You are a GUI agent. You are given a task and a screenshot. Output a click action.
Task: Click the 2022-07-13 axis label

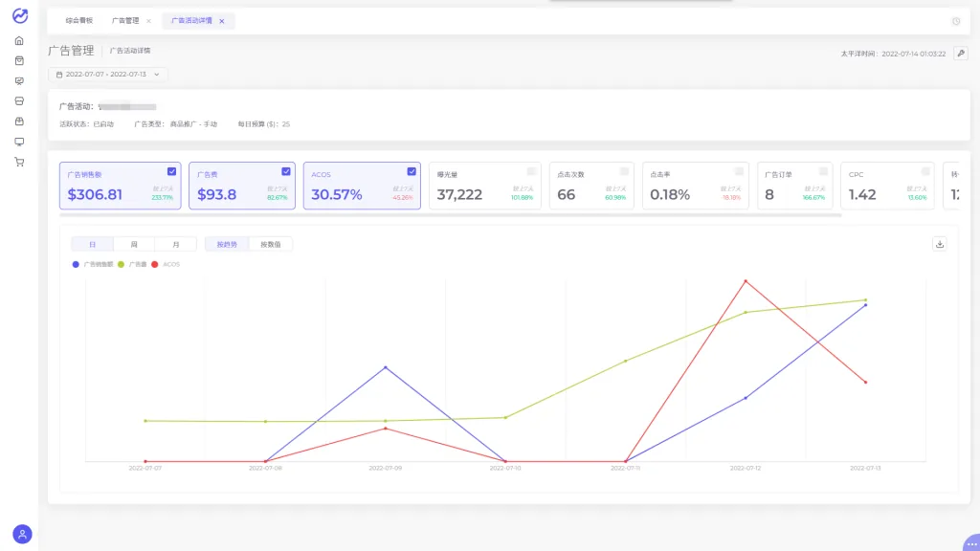tap(865, 468)
